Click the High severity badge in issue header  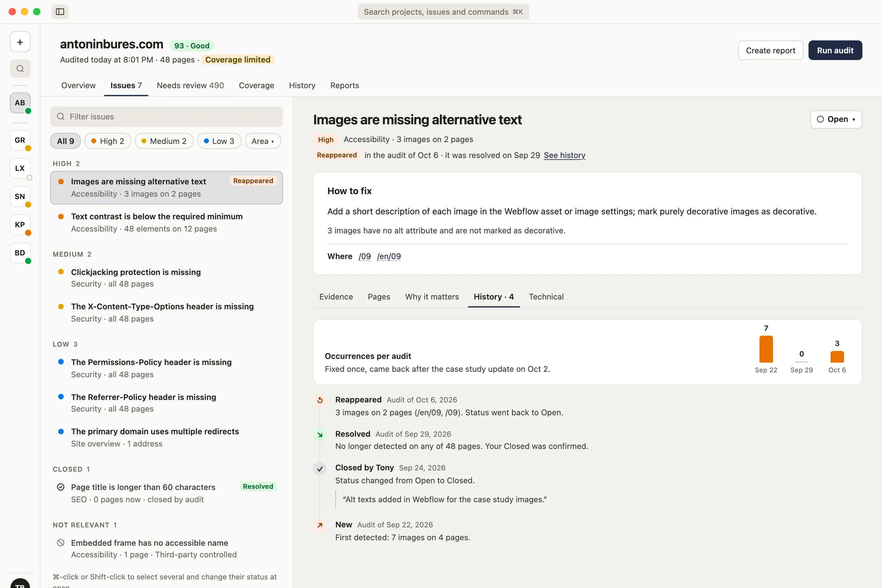(326, 140)
